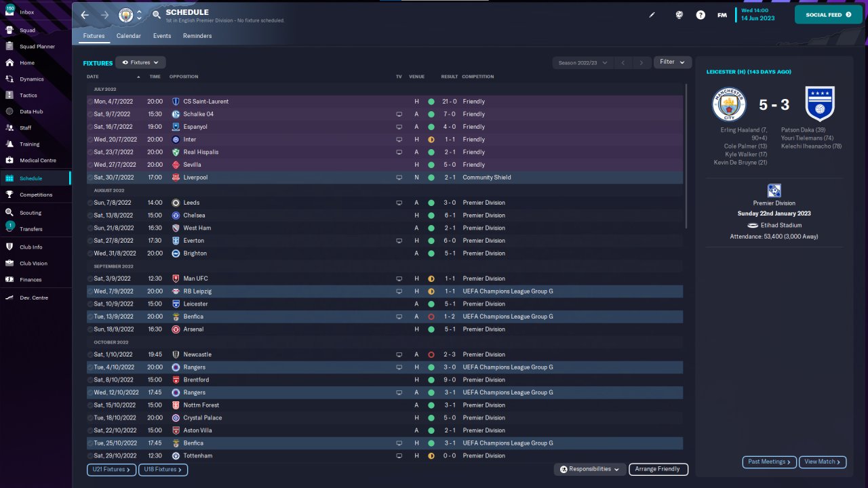This screenshot has width=868, height=488.
Task: Open the help question mark icon
Action: coord(701,15)
